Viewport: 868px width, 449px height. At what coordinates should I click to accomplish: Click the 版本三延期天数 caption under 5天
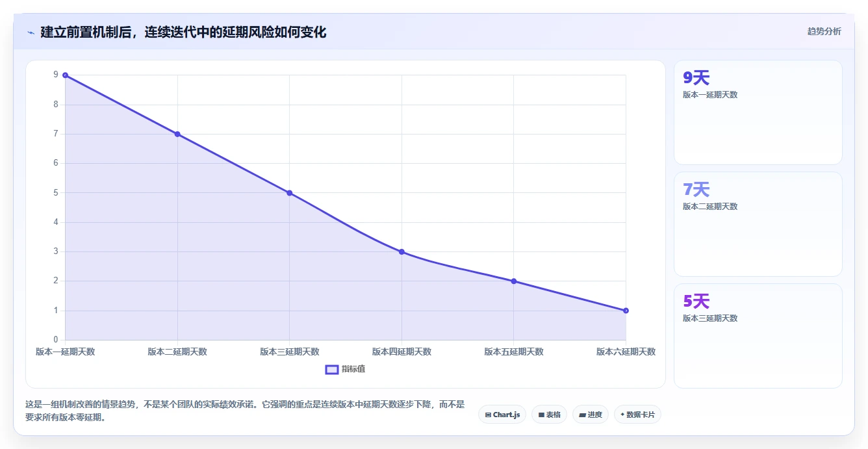pyautogui.click(x=710, y=318)
